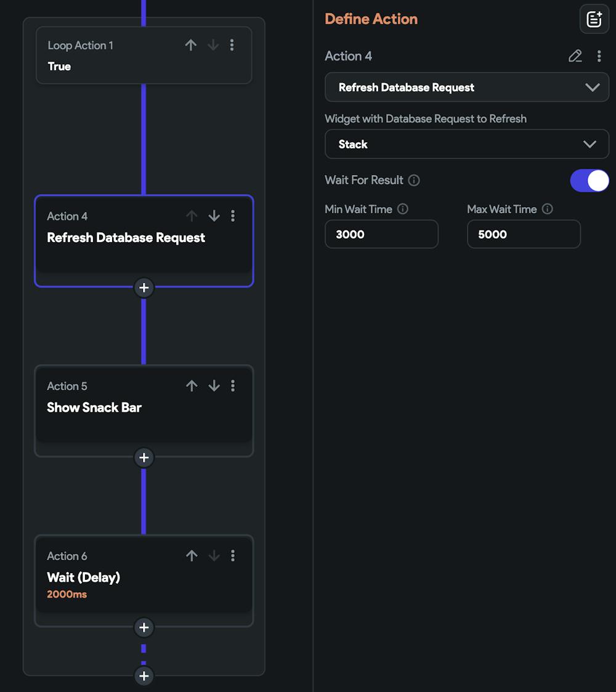Click the Min Wait Time field
The height and width of the screenshot is (692, 616).
381,234
